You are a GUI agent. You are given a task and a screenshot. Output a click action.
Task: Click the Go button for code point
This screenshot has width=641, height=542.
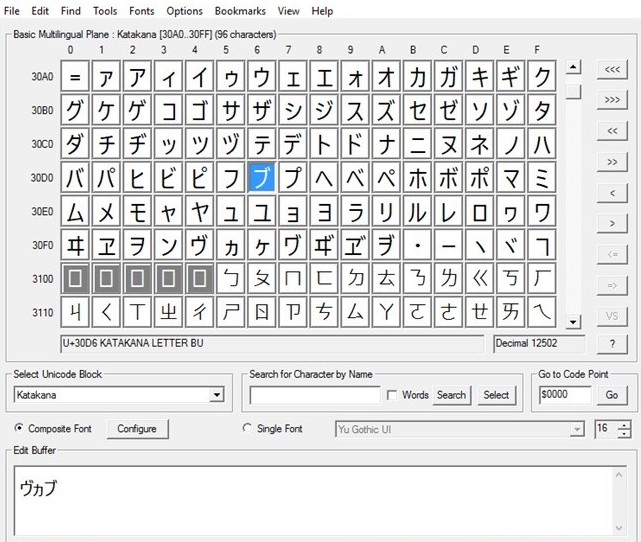pos(612,395)
